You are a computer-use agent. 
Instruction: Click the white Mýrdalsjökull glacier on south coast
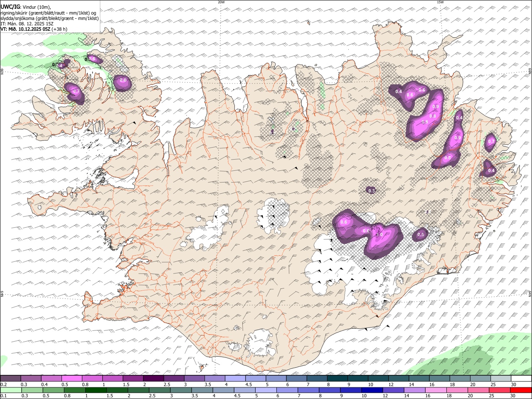click(x=261, y=343)
